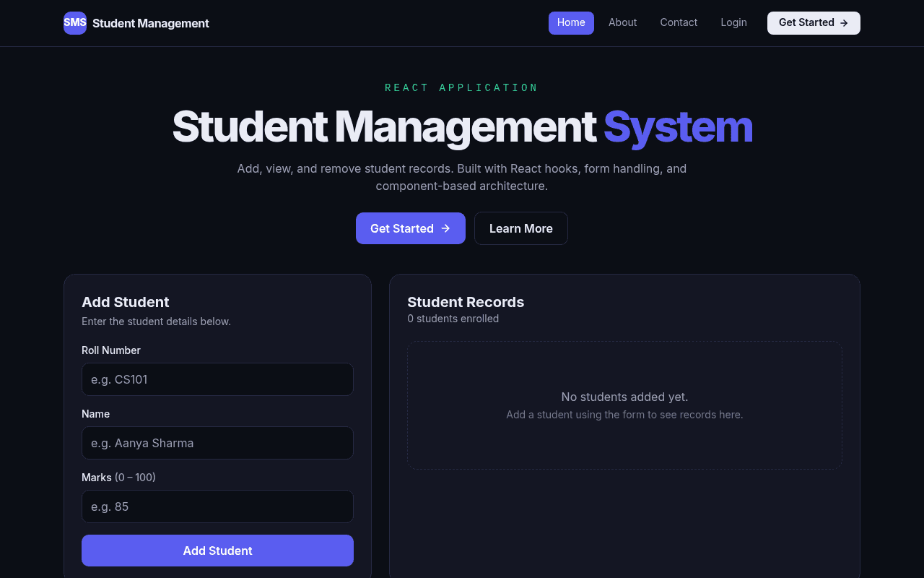Click the 'REACT APPLICATION' eyebrow text
This screenshot has width=924, height=578.
tap(462, 87)
